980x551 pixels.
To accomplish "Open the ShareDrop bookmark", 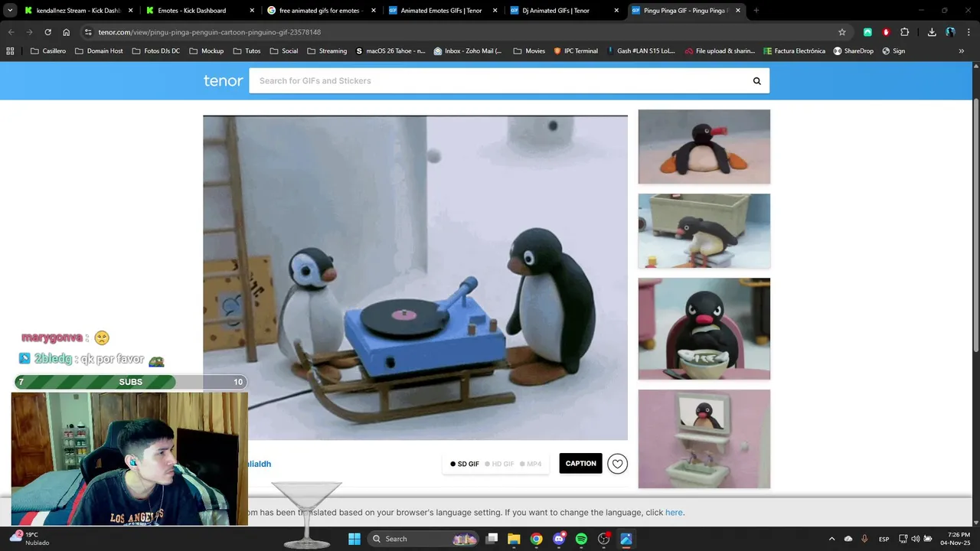I will [853, 51].
